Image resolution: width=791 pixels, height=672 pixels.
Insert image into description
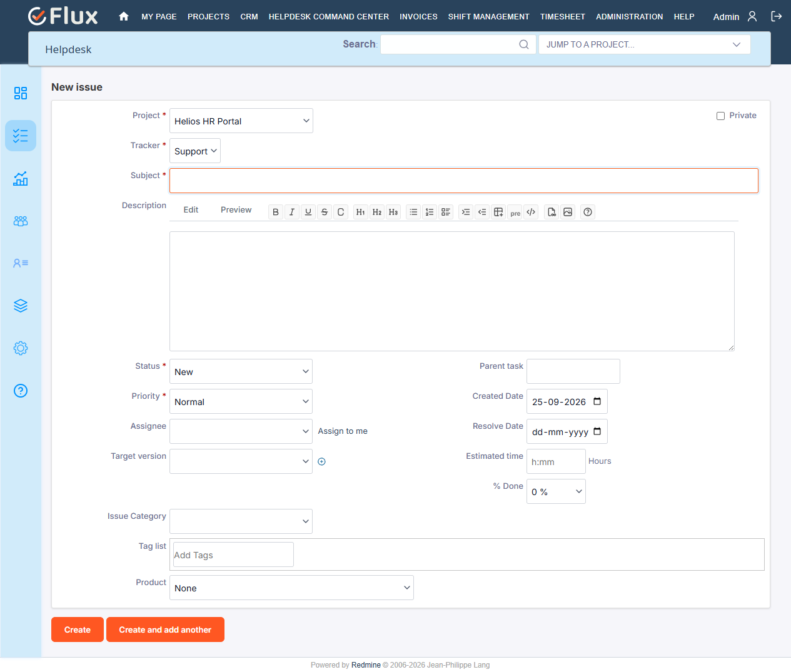568,212
